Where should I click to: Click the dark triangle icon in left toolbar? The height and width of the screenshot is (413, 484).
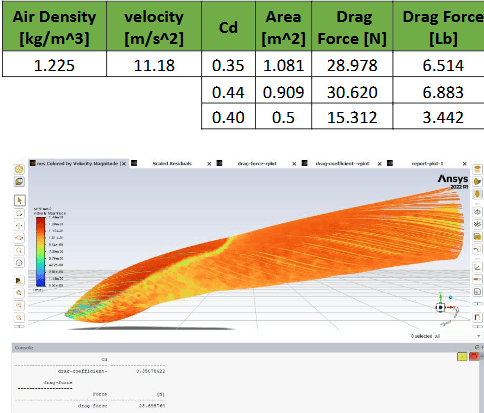[19, 280]
